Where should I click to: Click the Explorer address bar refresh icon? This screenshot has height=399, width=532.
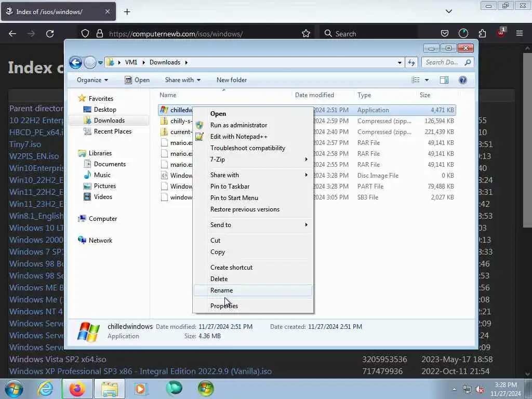pyautogui.click(x=411, y=62)
